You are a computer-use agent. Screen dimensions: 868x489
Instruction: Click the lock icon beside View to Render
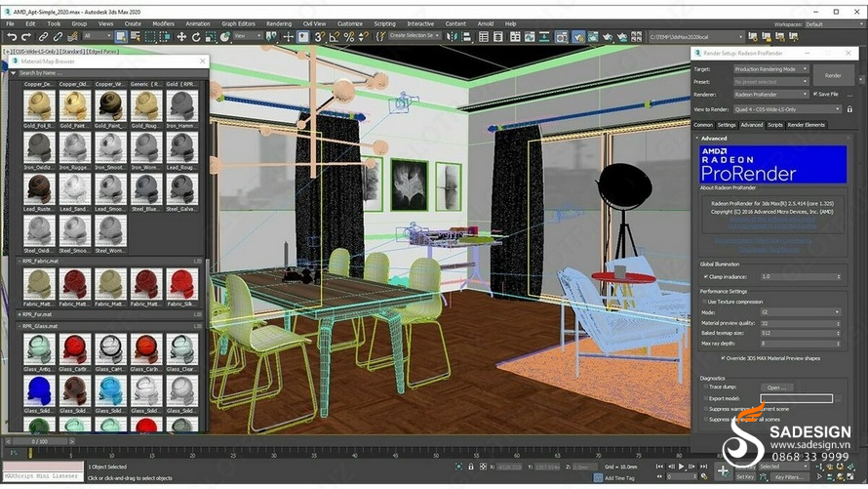point(849,109)
